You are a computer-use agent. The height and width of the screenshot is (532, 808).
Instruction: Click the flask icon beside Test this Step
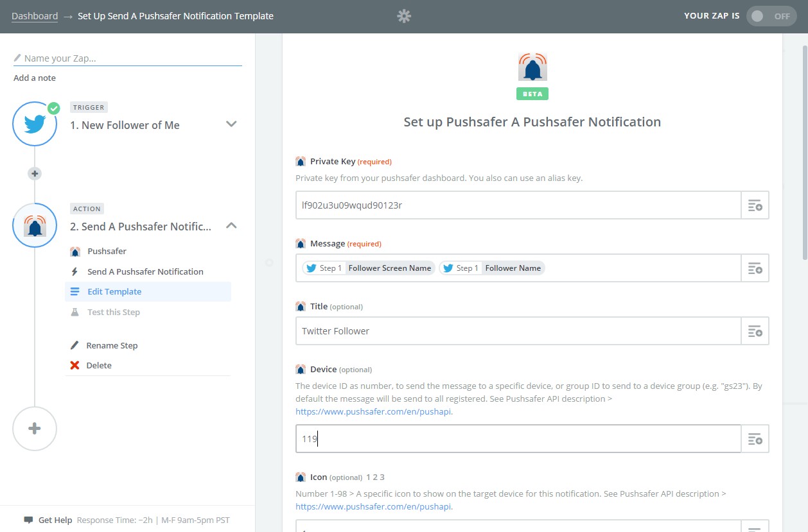[75, 312]
